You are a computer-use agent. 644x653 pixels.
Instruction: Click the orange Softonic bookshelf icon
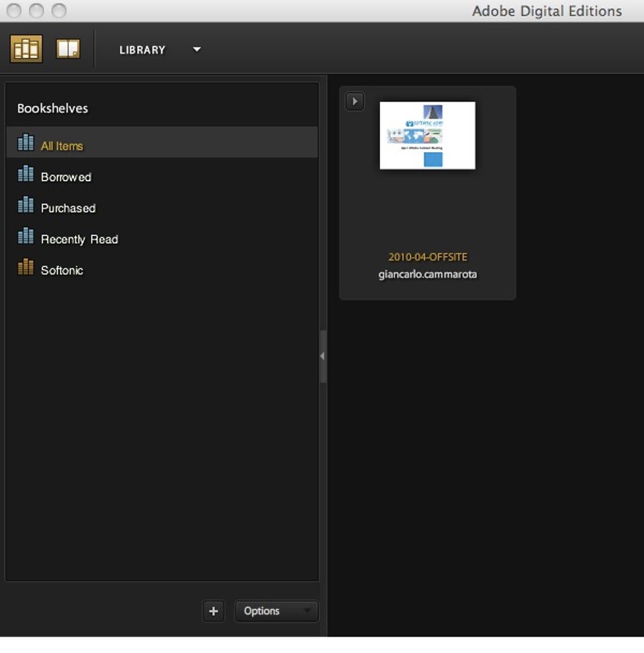(26, 266)
